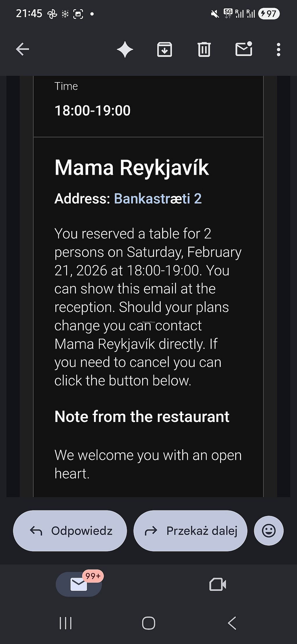
Task: Tap the 18:00-19:00 reservation time
Action: pyautogui.click(x=93, y=111)
